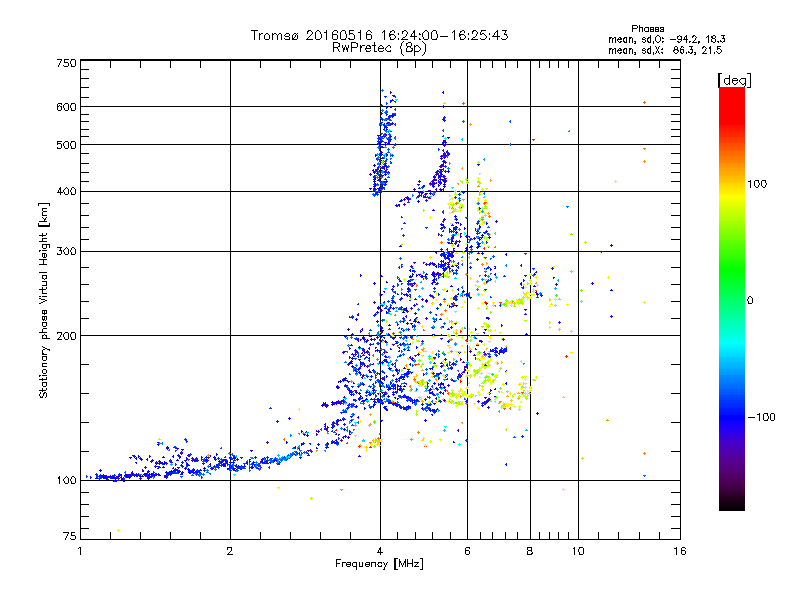Click the frequency-axis tick label "2"
The width and height of the screenshot is (800, 600).
[x=230, y=551]
